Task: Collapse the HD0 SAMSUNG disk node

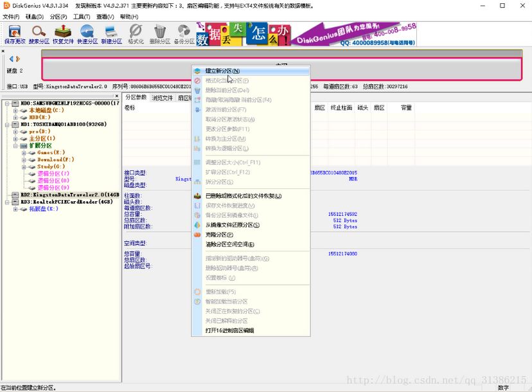Action: click(x=7, y=103)
